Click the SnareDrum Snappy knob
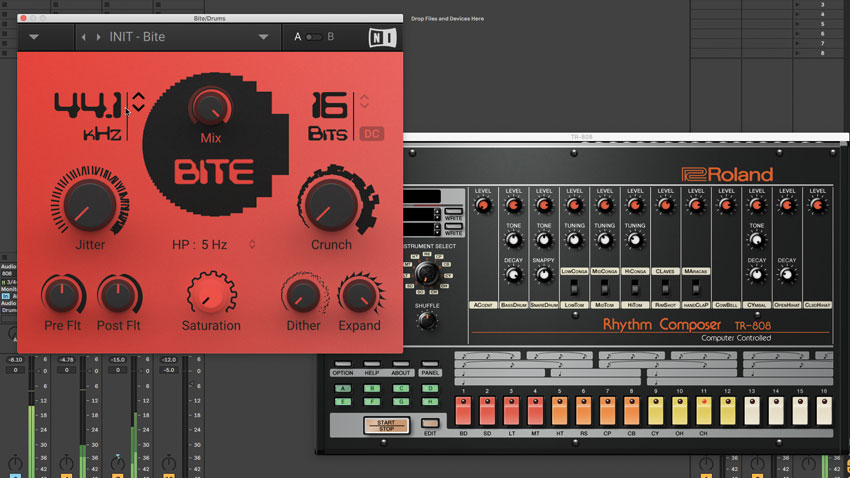The width and height of the screenshot is (850, 478). coord(544,275)
